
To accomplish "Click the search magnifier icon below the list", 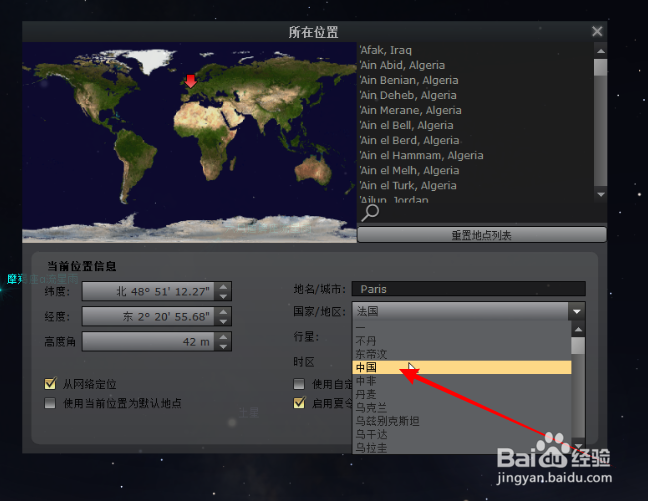I will 370,213.
